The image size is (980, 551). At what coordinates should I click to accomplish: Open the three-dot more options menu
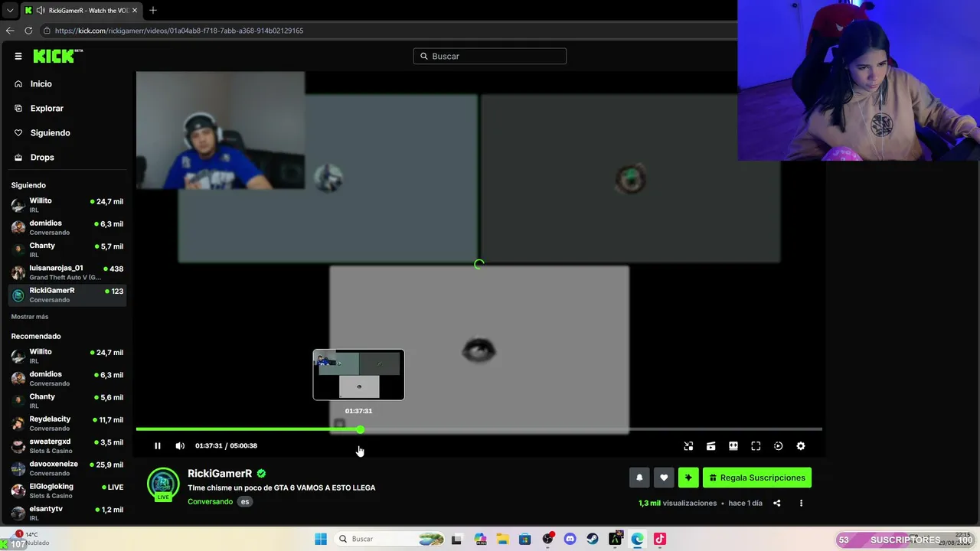pyautogui.click(x=801, y=503)
